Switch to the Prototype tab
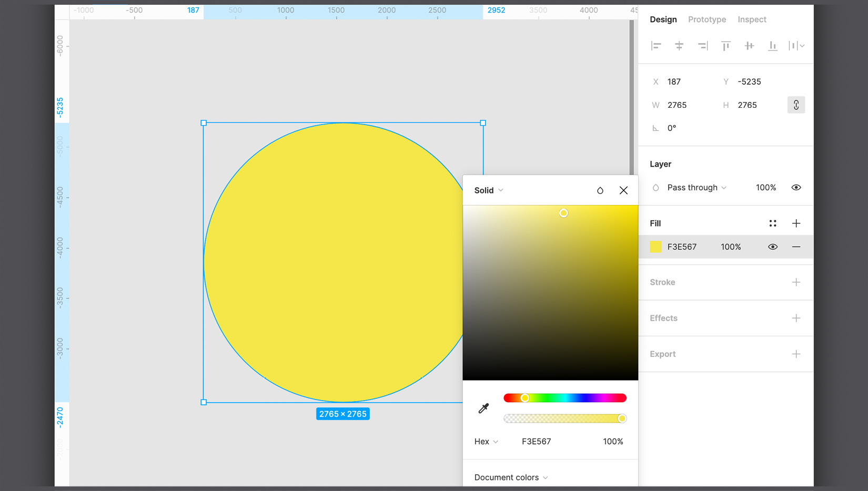The height and width of the screenshot is (491, 868). [706, 19]
